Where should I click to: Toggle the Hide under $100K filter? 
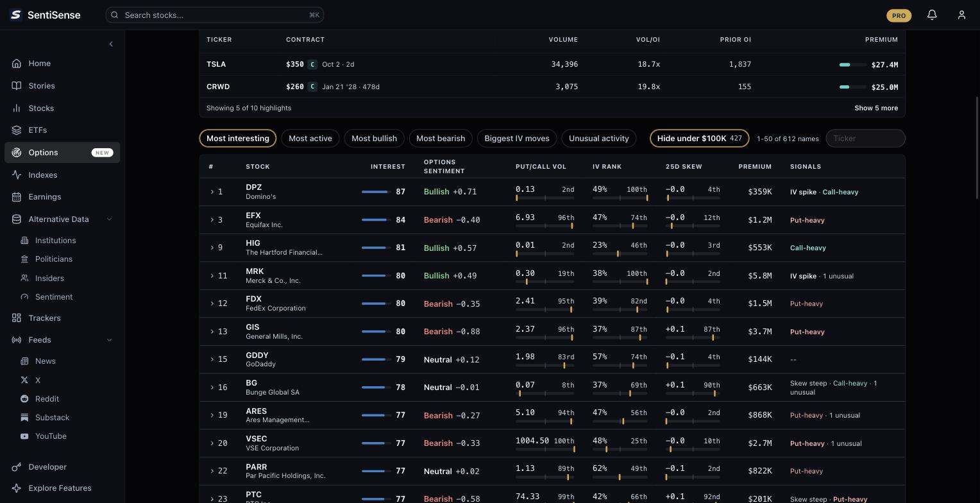click(699, 139)
